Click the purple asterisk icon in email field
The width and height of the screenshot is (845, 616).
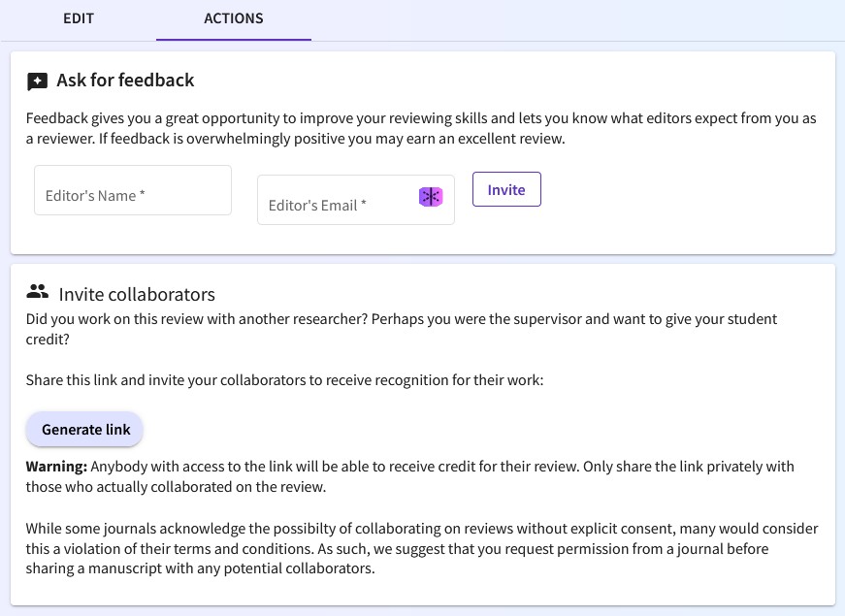[430, 197]
